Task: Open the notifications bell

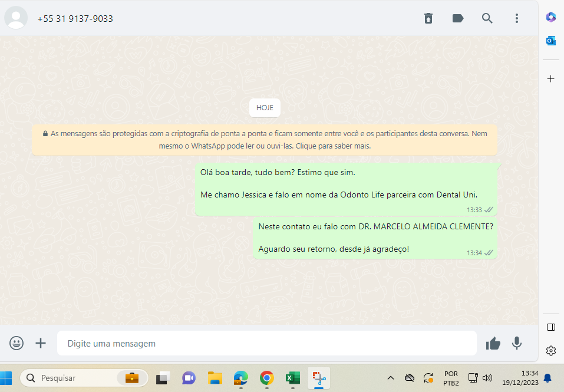Action: click(547, 378)
